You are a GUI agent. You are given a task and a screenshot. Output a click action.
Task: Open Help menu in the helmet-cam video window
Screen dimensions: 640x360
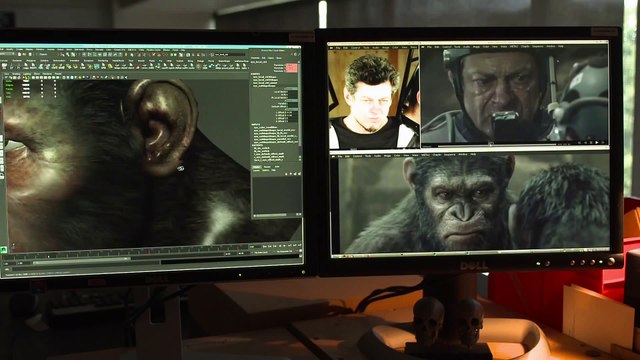tap(561, 47)
